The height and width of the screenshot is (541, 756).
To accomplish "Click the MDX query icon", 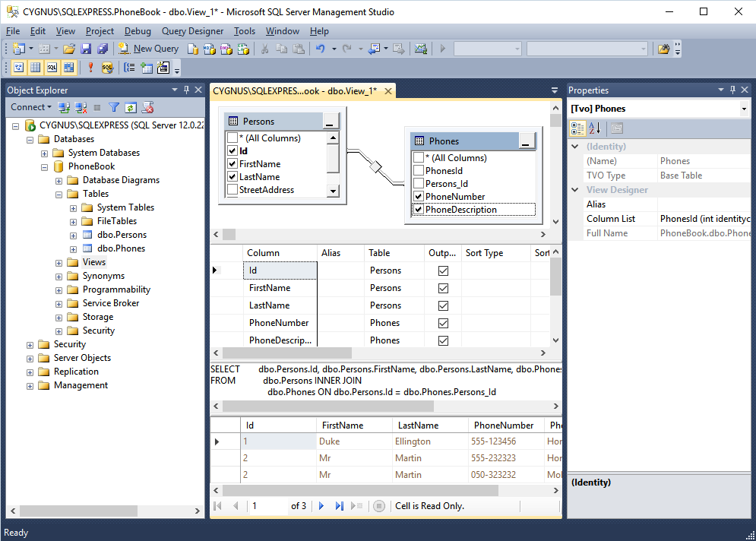I will pos(210,49).
